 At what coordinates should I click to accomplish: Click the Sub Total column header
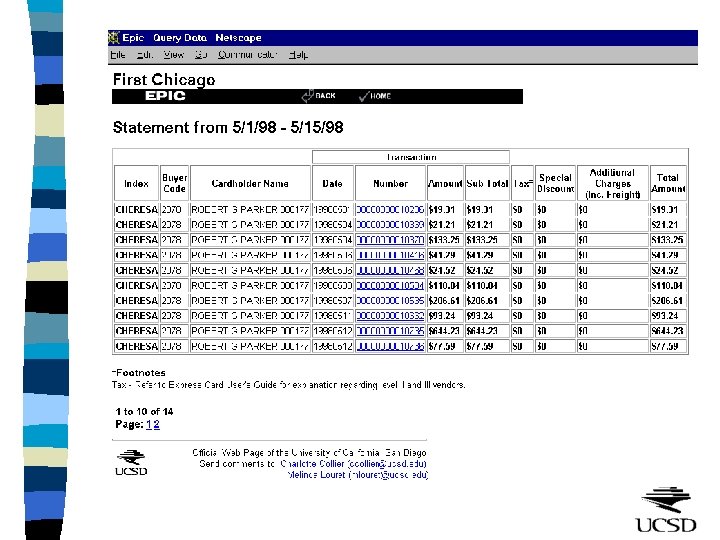tap(487, 183)
